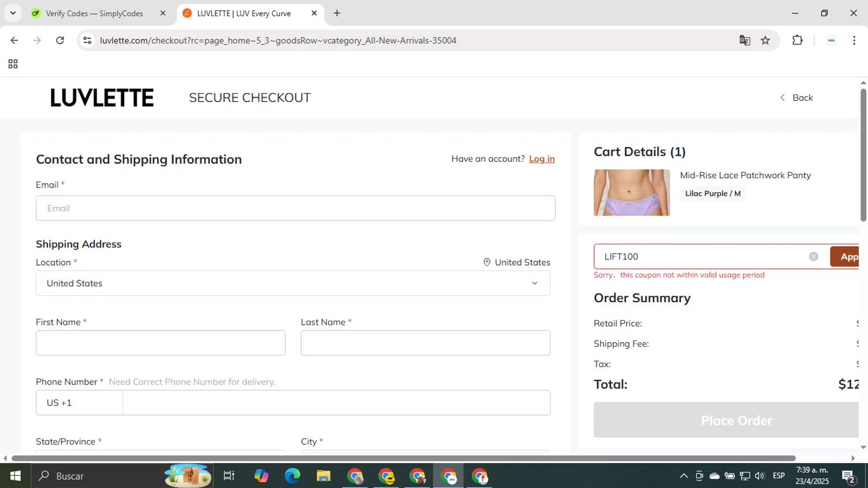This screenshot has height=488, width=868.
Task: Focus the First Name field
Action: pyautogui.click(x=160, y=343)
